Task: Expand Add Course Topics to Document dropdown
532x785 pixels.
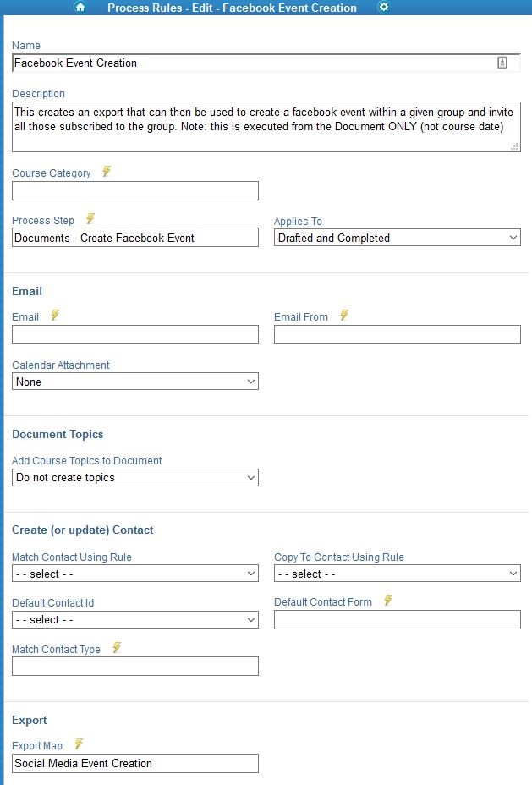Action: pos(135,478)
